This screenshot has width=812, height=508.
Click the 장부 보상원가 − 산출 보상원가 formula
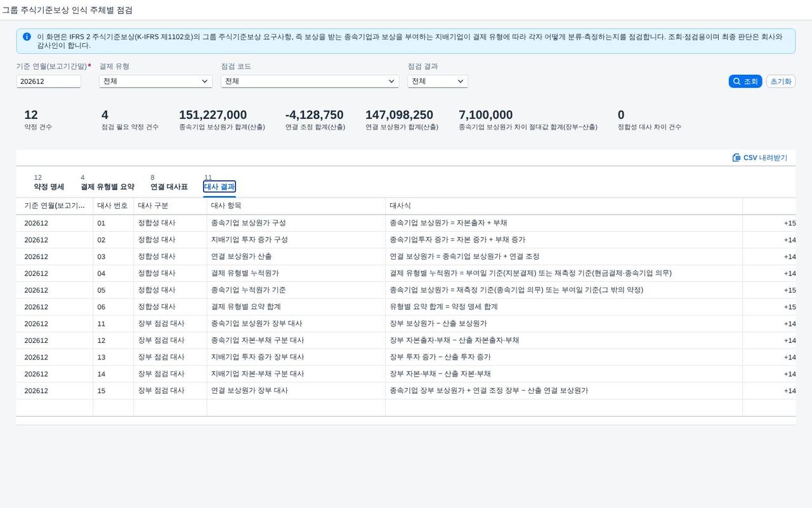pos(438,323)
